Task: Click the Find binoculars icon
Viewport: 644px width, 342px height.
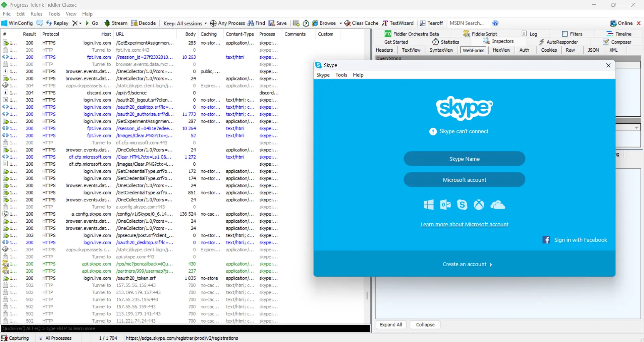Action: 251,23
